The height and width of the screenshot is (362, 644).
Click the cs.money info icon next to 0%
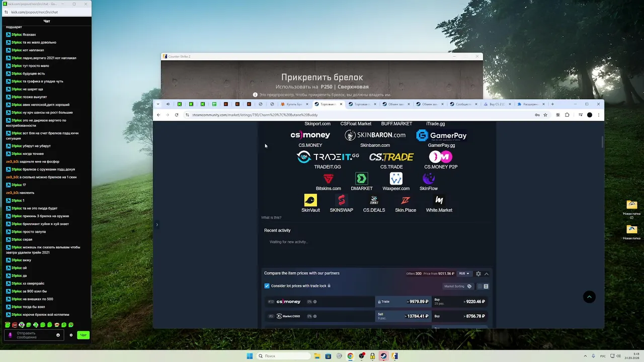click(315, 302)
